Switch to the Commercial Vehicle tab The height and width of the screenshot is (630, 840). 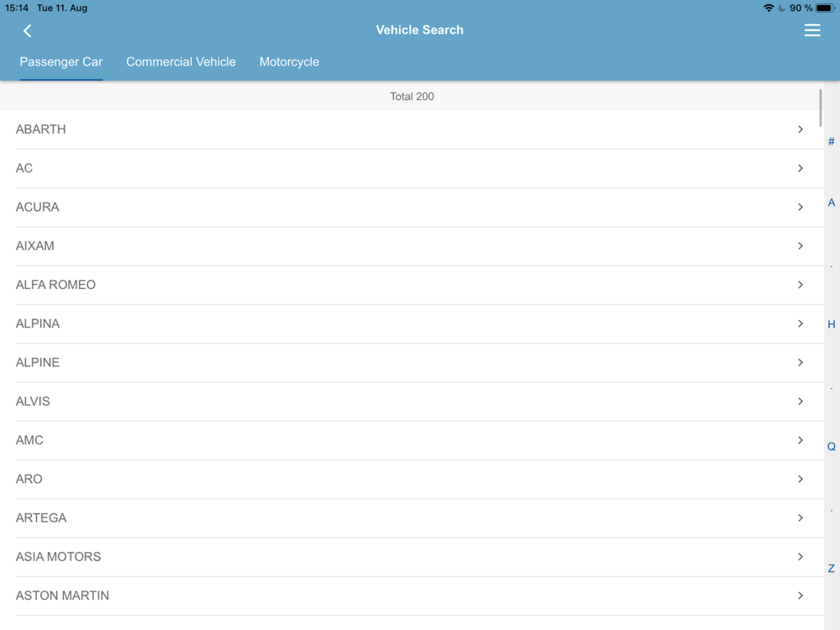(x=181, y=62)
